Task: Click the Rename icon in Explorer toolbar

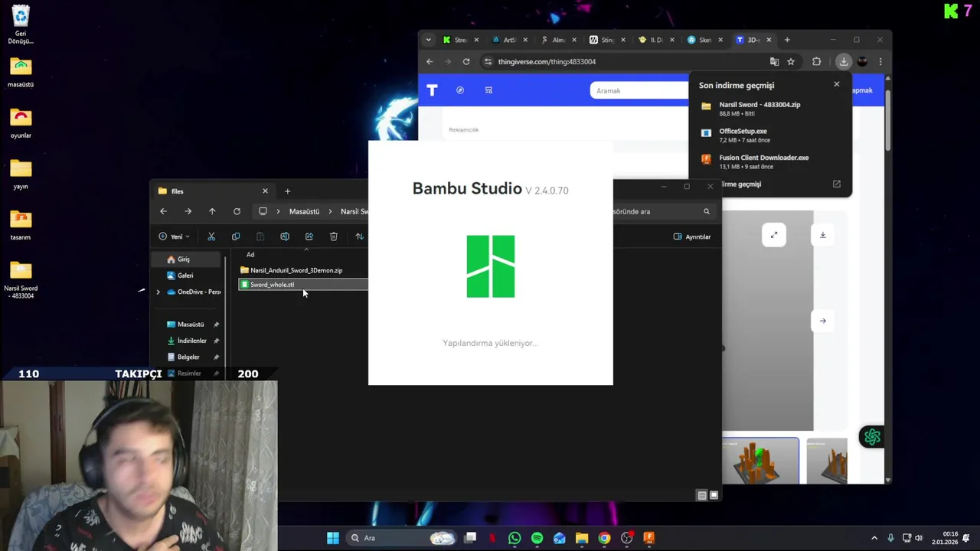Action: [x=285, y=236]
